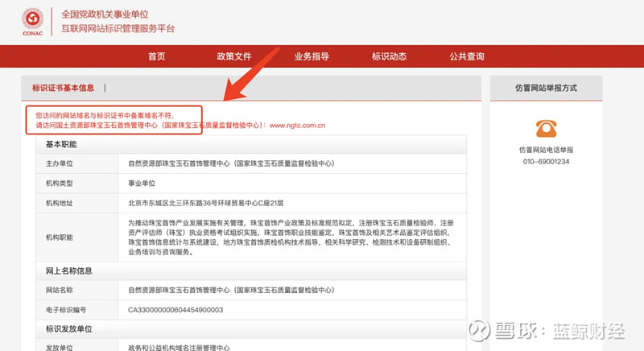
Task: Click the 机构职能 row label
Action: coord(59,237)
